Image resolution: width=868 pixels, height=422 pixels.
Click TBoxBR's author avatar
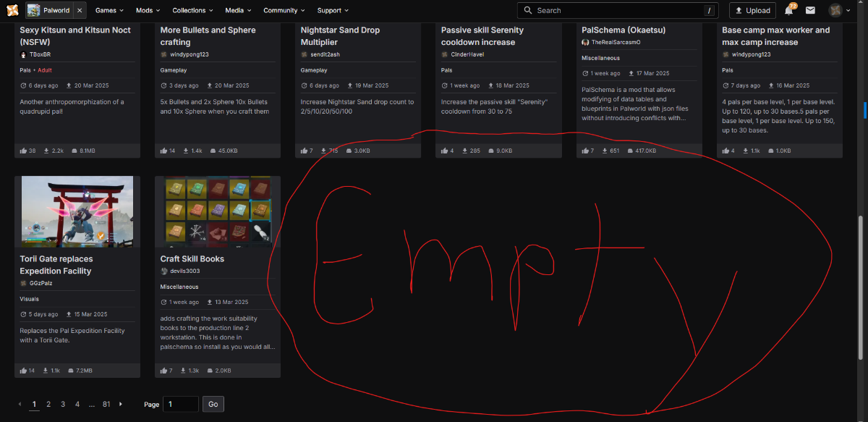pos(23,54)
